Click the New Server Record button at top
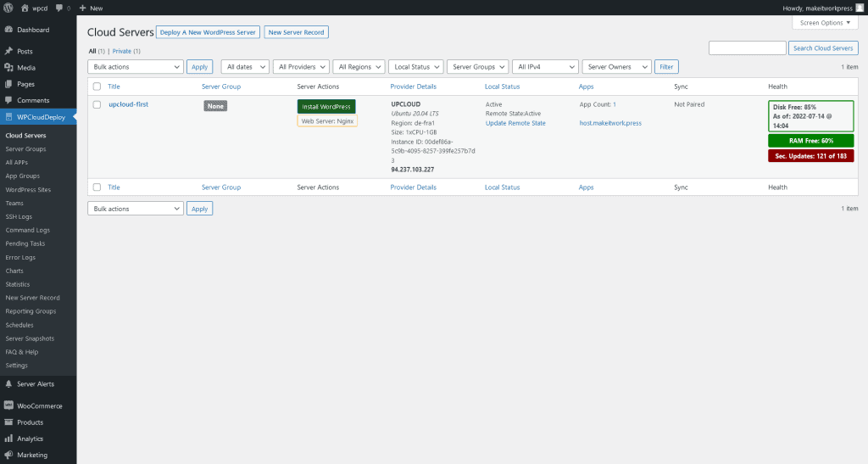 coord(296,32)
